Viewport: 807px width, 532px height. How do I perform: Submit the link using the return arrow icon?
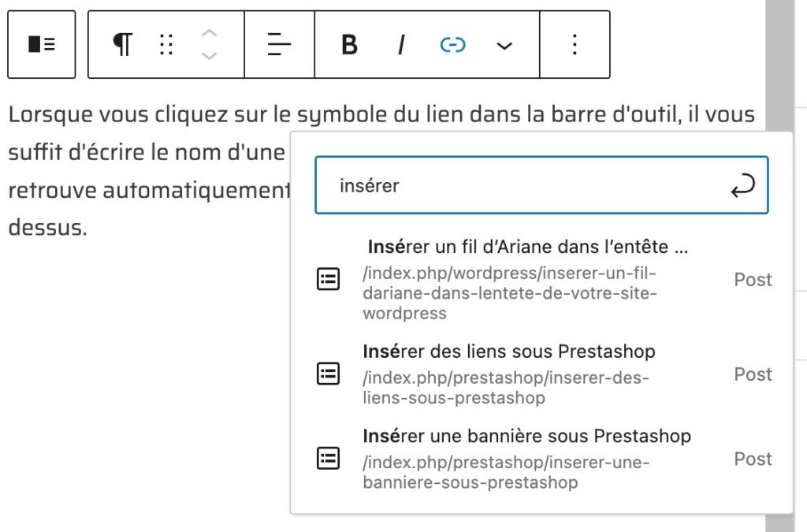tap(743, 186)
